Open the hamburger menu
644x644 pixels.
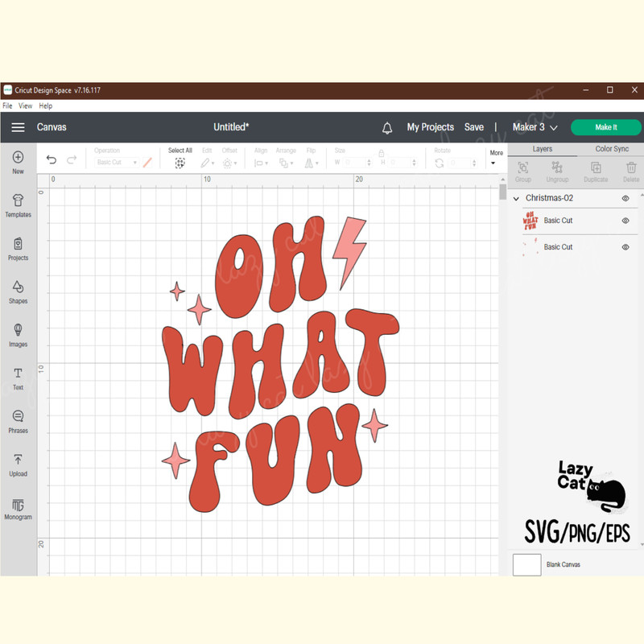(18, 127)
